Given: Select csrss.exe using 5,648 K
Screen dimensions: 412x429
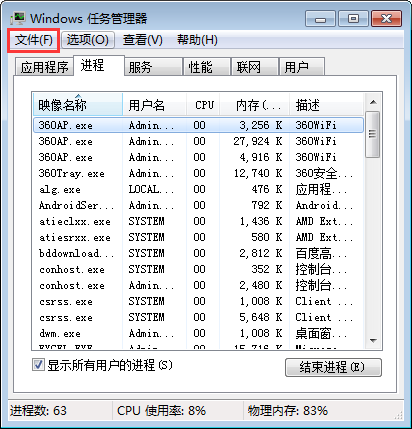Looking at the screenshot, I should [x=198, y=317].
